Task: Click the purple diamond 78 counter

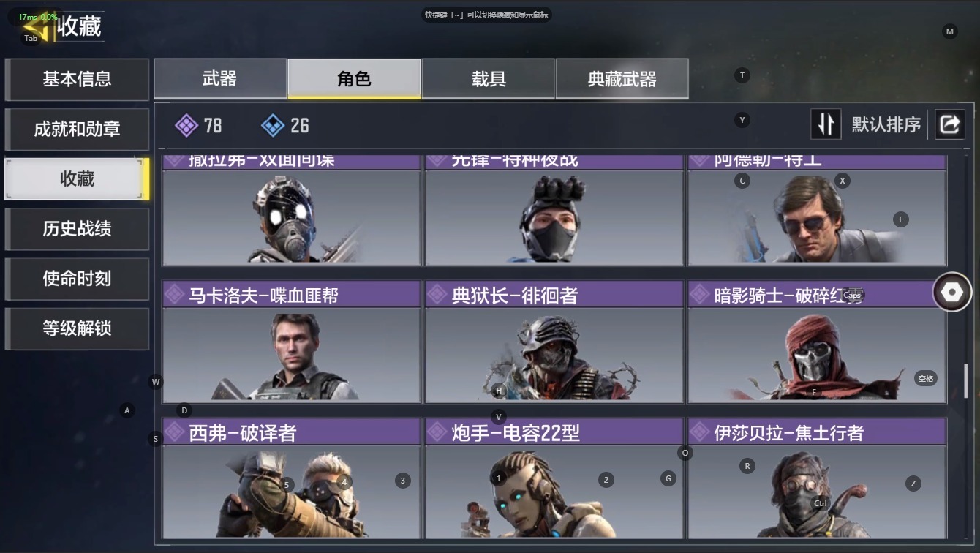Action: click(x=198, y=126)
